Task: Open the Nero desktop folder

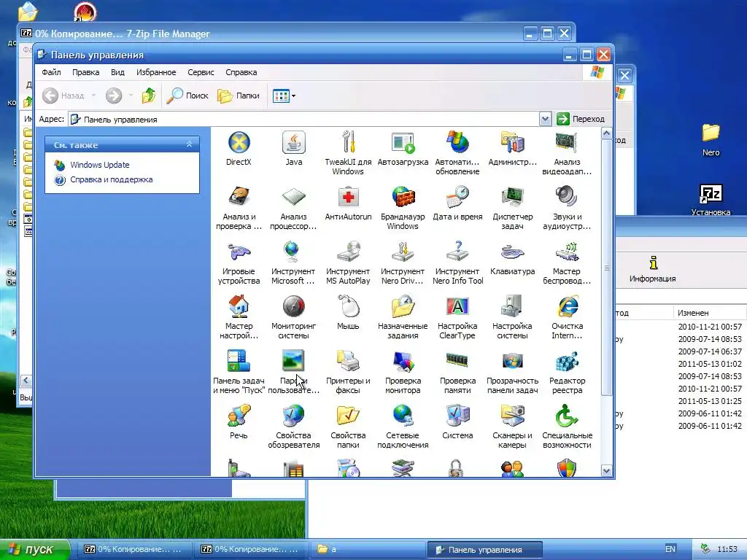Action: coord(711,139)
